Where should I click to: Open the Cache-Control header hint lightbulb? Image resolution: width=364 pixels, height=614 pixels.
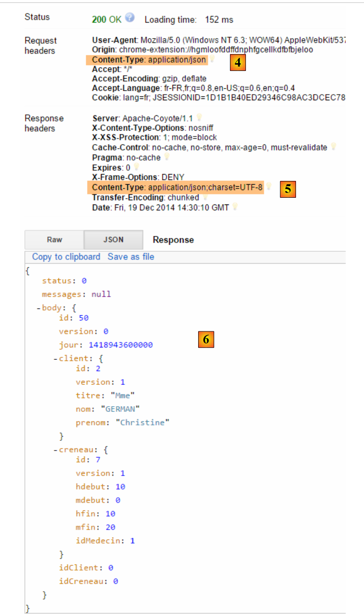tap(333, 147)
